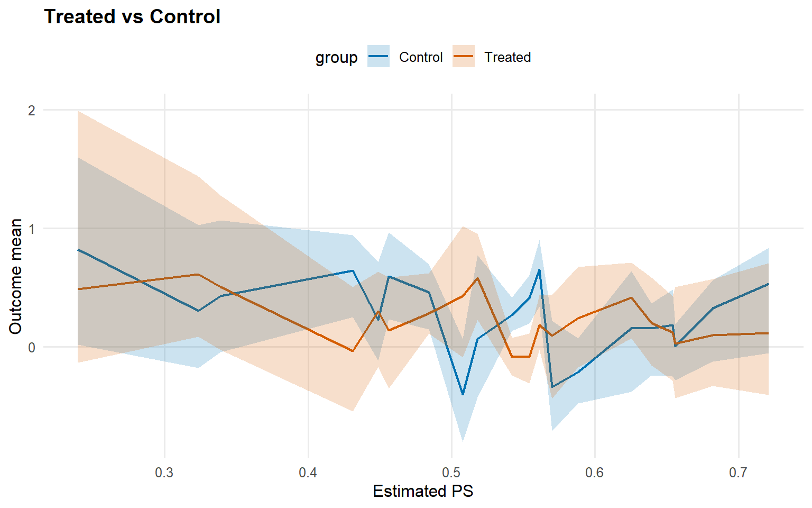
Task: Click the Control line's leftmost starting point
Action: click(x=78, y=249)
